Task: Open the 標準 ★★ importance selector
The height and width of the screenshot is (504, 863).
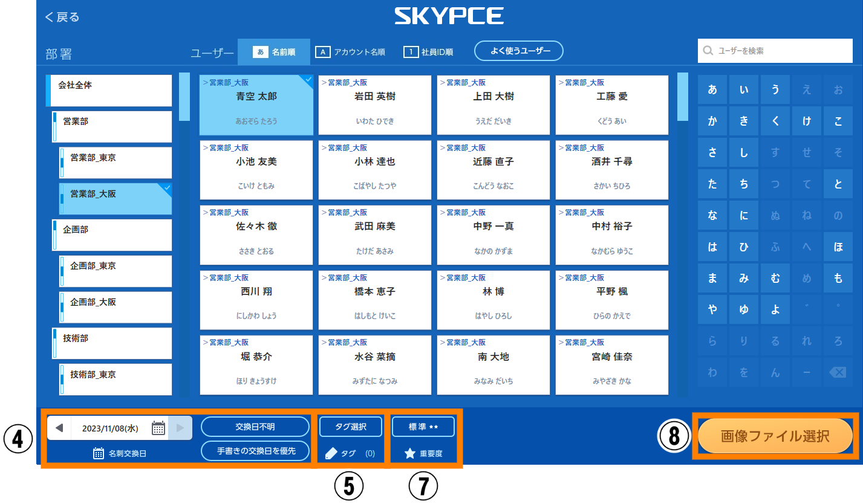Action: 423,427
